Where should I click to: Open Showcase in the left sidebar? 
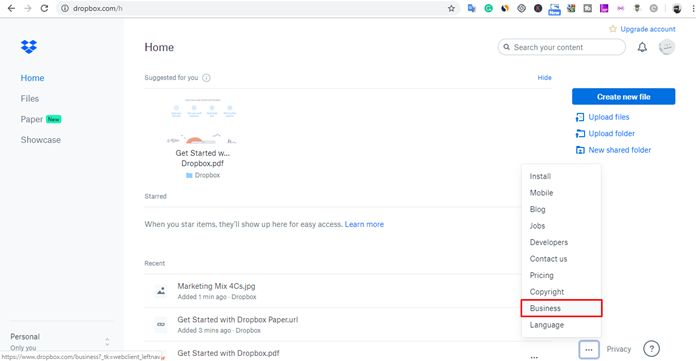click(40, 140)
